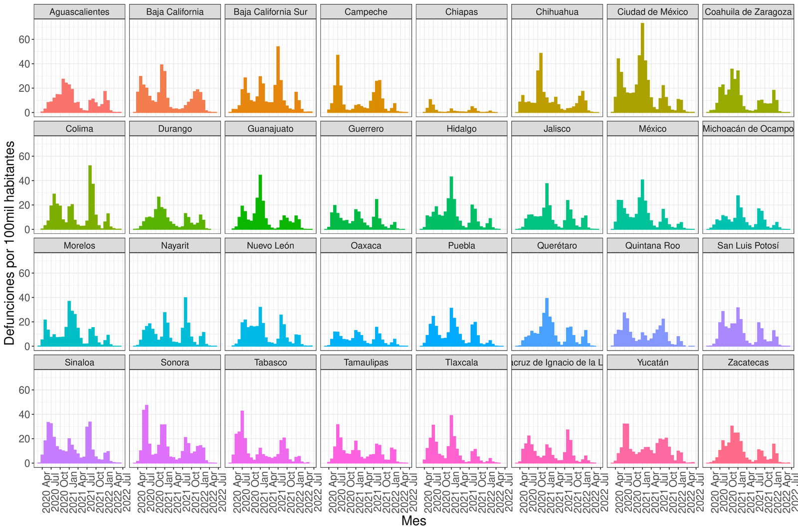Click the Chiapas facet header strip
The width and height of the screenshot is (798, 532).
pos(461,12)
